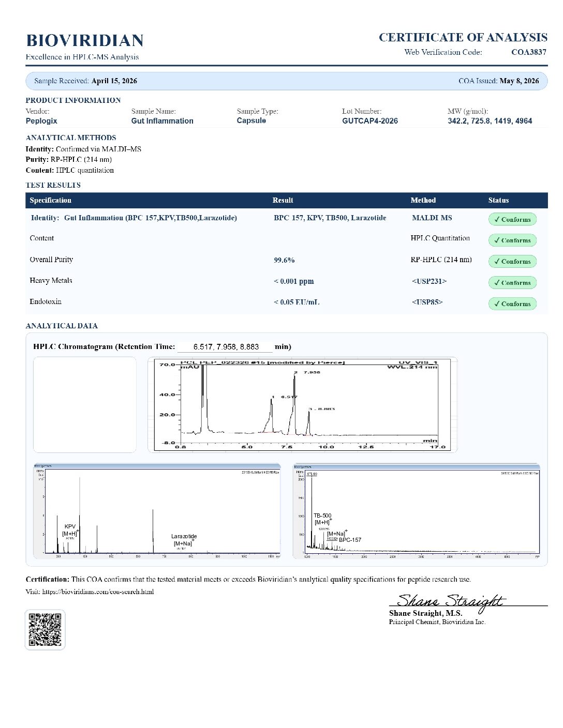The height and width of the screenshot is (728, 563).
Task: Open the HPLC chromatogram image
Action: point(303,405)
